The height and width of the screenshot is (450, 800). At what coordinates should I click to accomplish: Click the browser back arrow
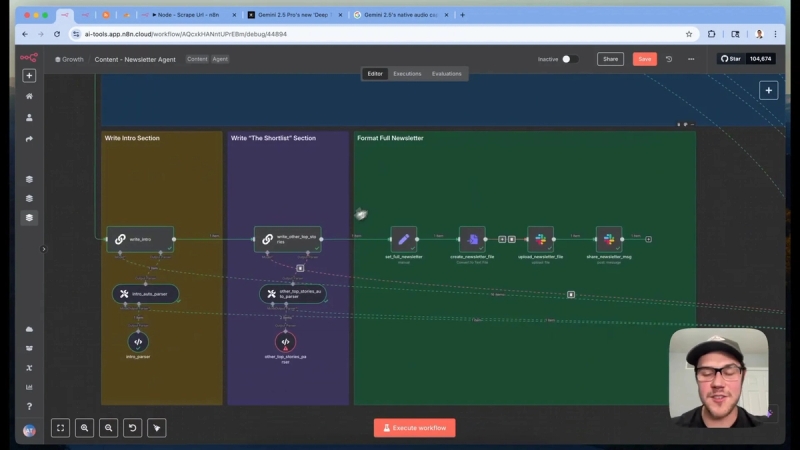click(x=25, y=34)
